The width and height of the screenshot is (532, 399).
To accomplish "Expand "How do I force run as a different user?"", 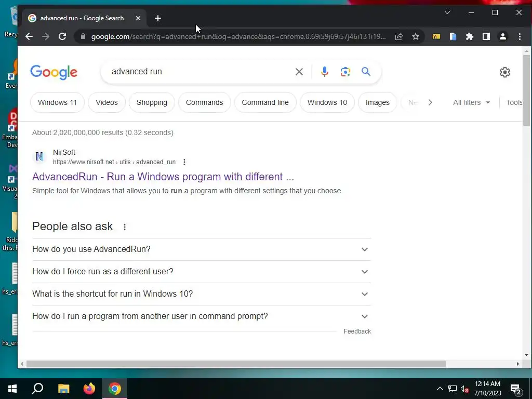I will (x=202, y=272).
